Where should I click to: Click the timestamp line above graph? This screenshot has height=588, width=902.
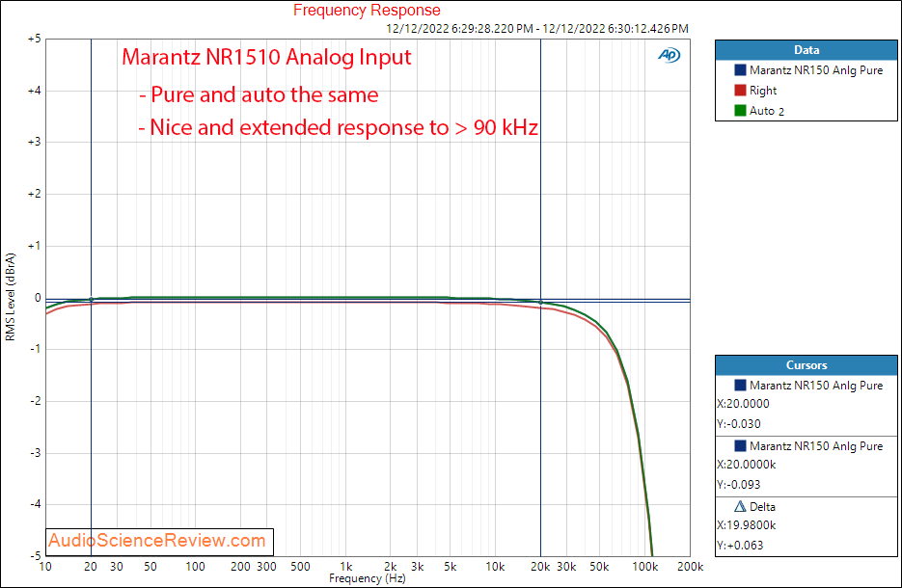[x=536, y=29]
